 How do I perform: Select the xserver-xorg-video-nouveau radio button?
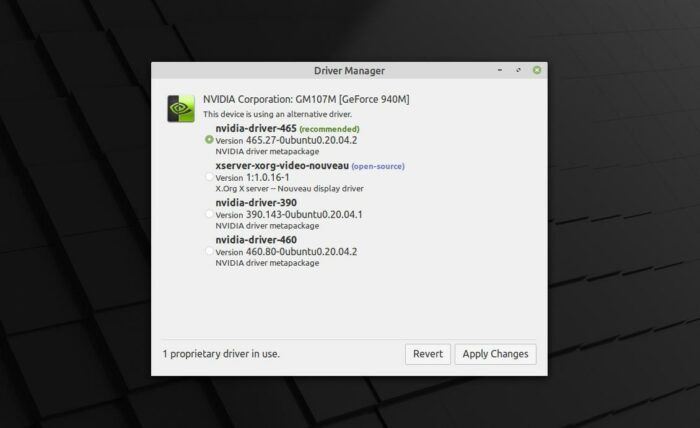209,177
